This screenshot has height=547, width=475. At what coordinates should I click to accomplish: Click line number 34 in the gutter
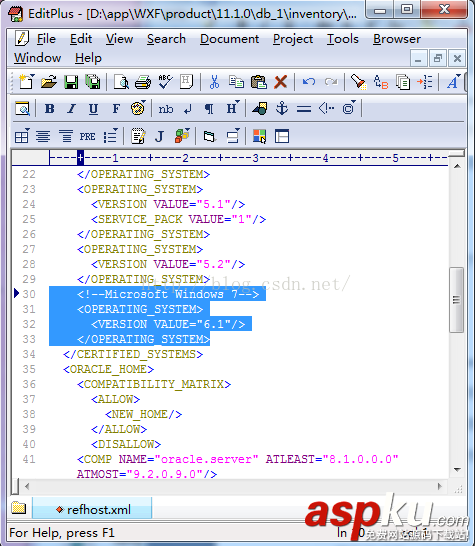click(x=29, y=354)
